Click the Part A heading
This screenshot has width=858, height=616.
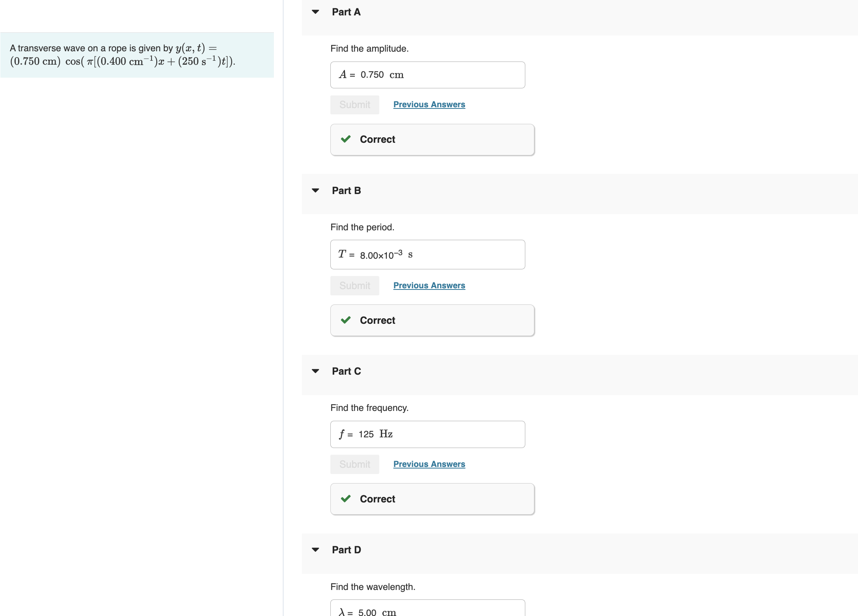(x=346, y=12)
